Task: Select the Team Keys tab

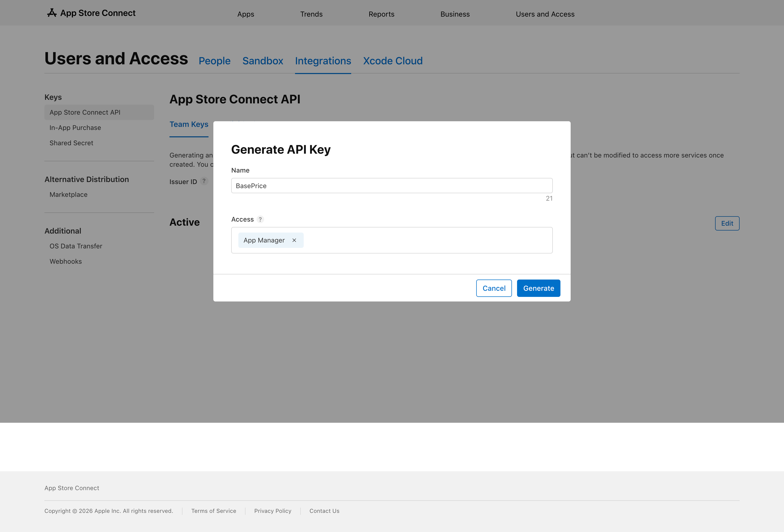Action: 189,124
